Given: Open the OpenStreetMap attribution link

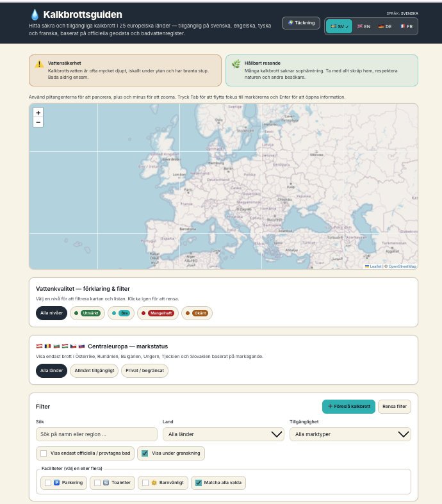Looking at the screenshot, I should tap(402, 266).
